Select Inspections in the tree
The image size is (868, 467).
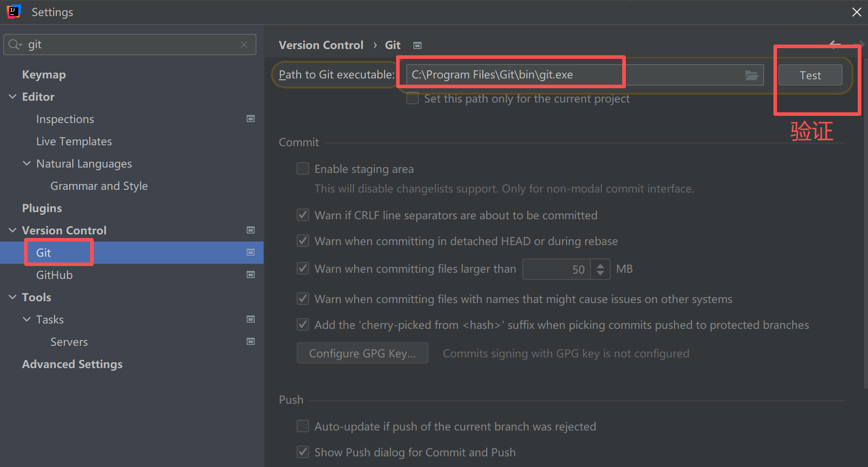click(x=65, y=119)
